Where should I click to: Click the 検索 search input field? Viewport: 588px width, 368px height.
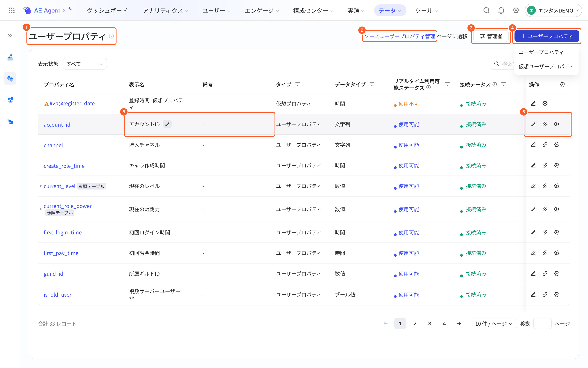click(x=503, y=64)
